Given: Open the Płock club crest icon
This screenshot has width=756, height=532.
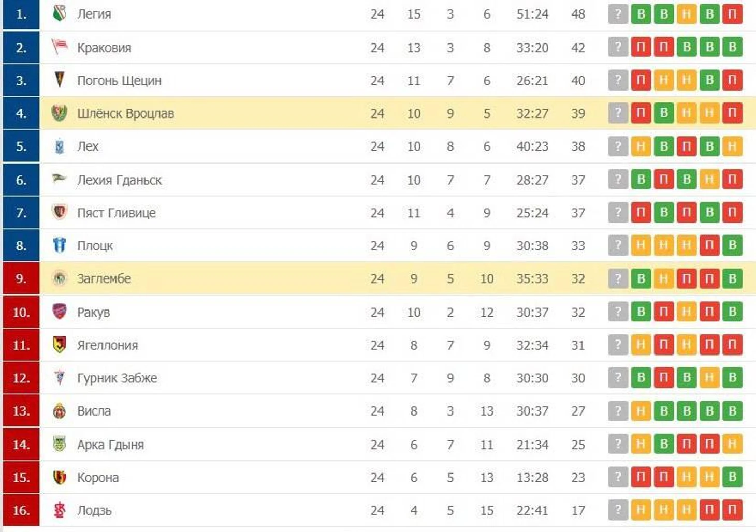Looking at the screenshot, I should (60, 245).
